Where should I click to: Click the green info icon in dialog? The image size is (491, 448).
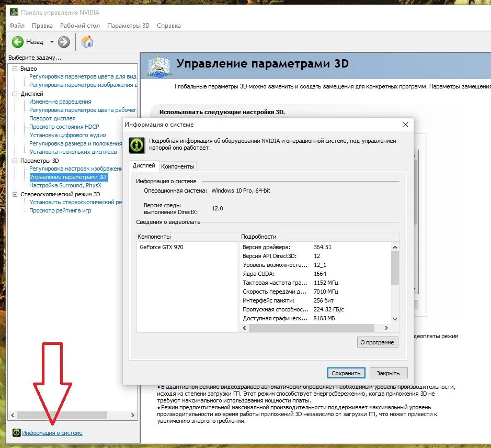pos(137,145)
